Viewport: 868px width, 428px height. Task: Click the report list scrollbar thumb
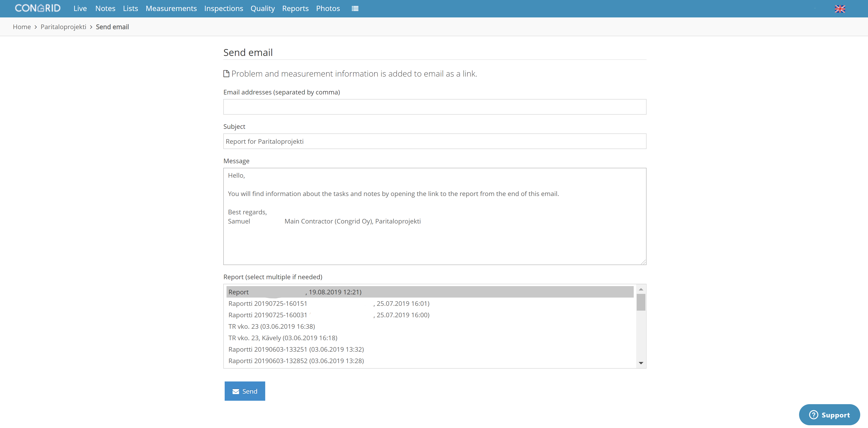tap(641, 302)
